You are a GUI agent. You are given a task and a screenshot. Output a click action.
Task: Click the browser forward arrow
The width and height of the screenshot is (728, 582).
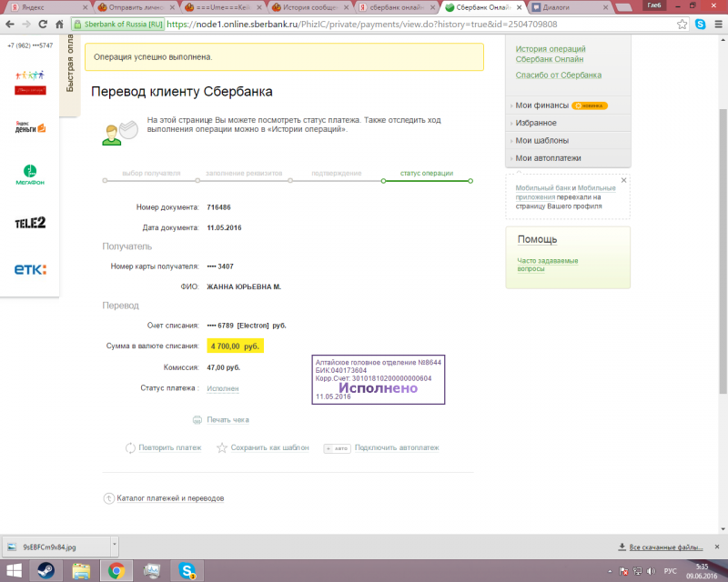[26, 25]
